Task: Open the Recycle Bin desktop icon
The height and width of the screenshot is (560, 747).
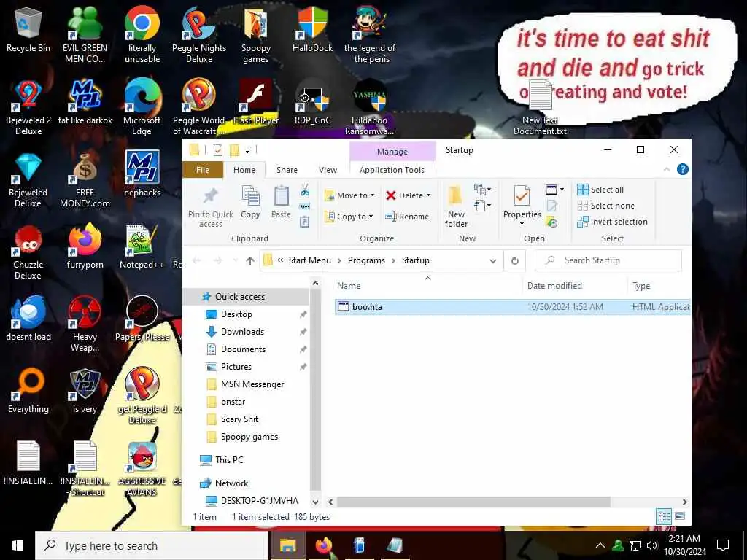Action: pyautogui.click(x=28, y=30)
